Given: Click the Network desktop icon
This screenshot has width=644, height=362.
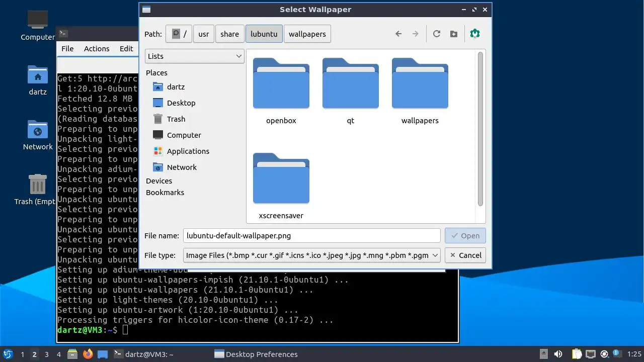Looking at the screenshot, I should coord(38,135).
